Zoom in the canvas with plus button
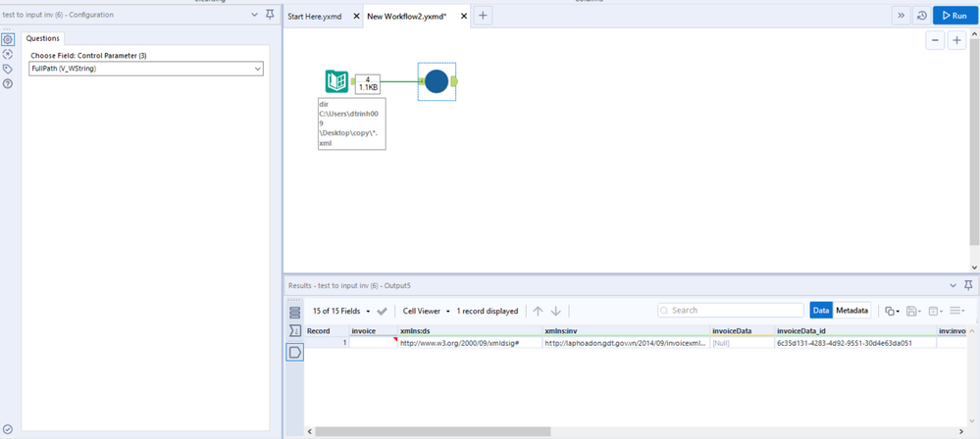Image resolution: width=980 pixels, height=439 pixels. (956, 40)
